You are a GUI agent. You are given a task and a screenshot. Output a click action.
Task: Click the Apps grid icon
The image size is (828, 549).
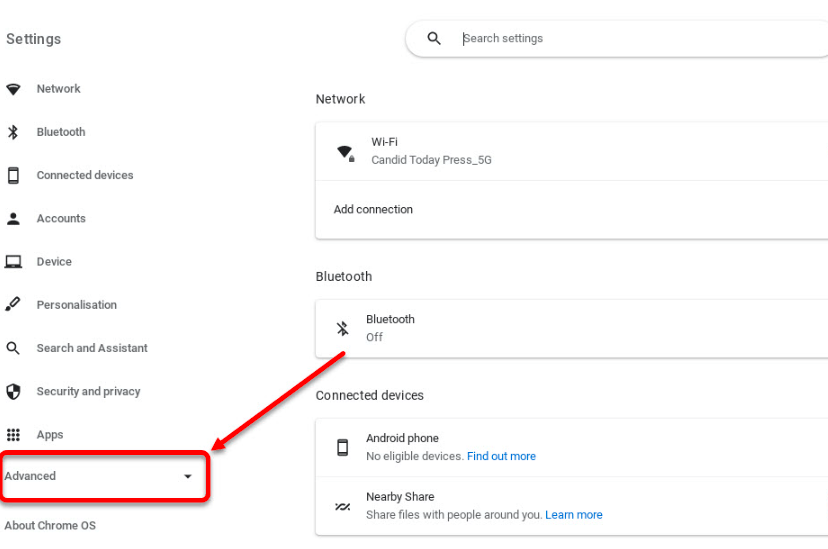tap(13, 435)
